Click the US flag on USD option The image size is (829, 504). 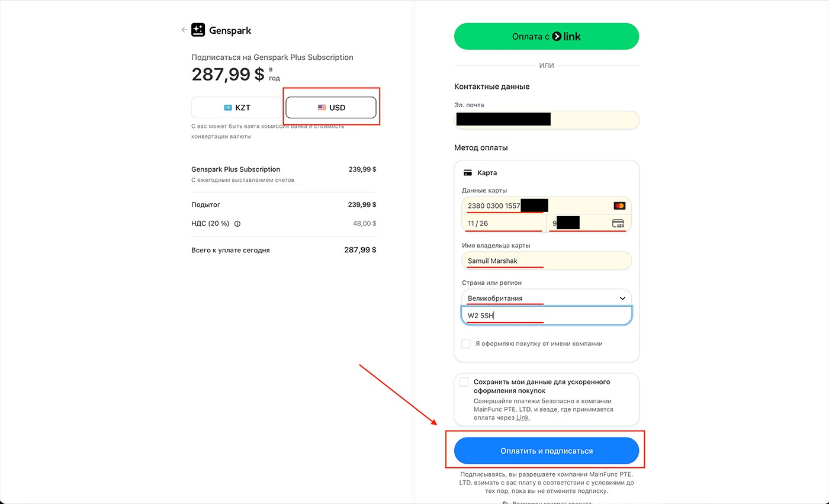322,108
